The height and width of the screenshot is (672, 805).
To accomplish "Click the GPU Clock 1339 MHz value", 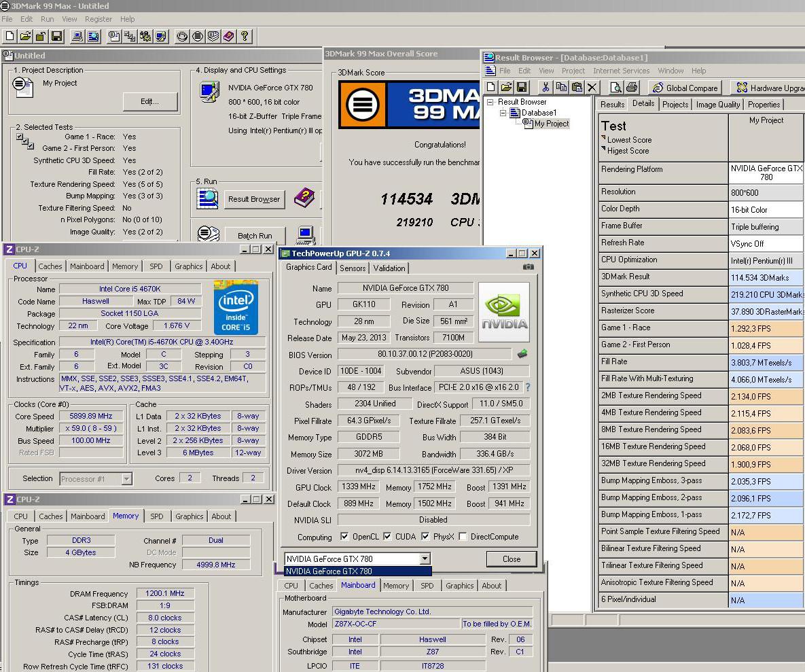I will (x=359, y=486).
